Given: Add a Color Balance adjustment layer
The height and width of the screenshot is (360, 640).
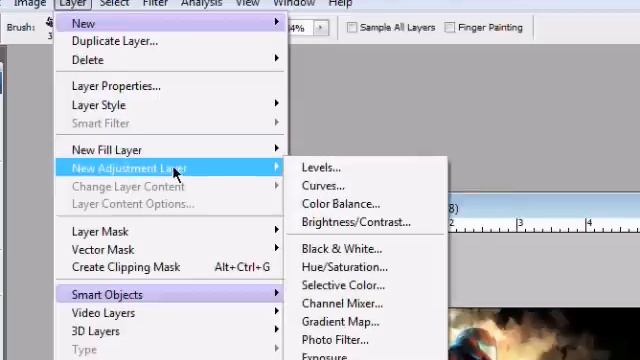Looking at the screenshot, I should tap(366, 204).
